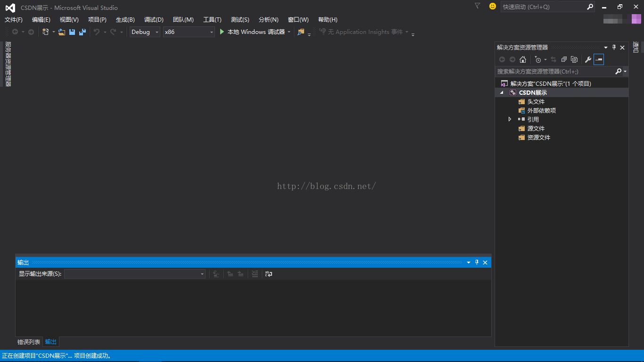Image resolution: width=644 pixels, height=362 pixels.
Task: Open Solution Explorer window position dropdown
Action: [x=606, y=48]
